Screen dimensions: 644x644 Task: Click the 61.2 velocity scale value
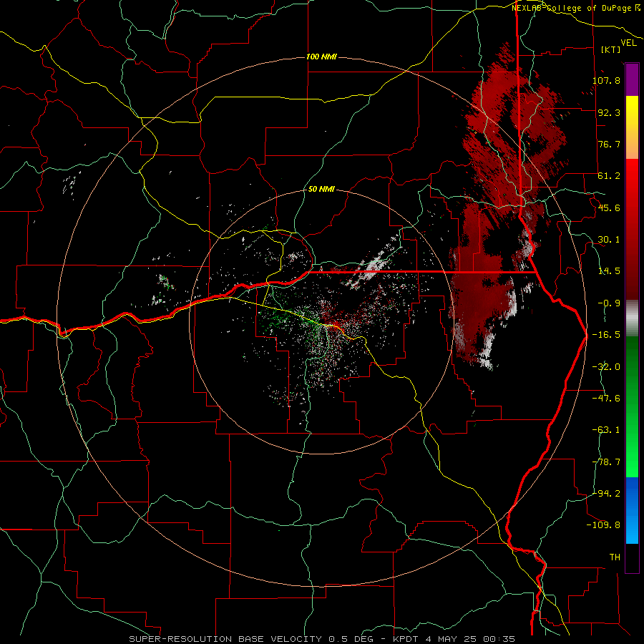coord(609,176)
